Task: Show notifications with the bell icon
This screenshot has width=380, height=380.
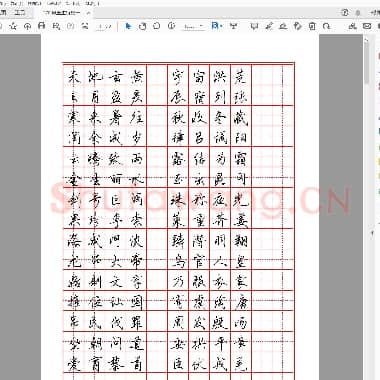Action: [358, 13]
